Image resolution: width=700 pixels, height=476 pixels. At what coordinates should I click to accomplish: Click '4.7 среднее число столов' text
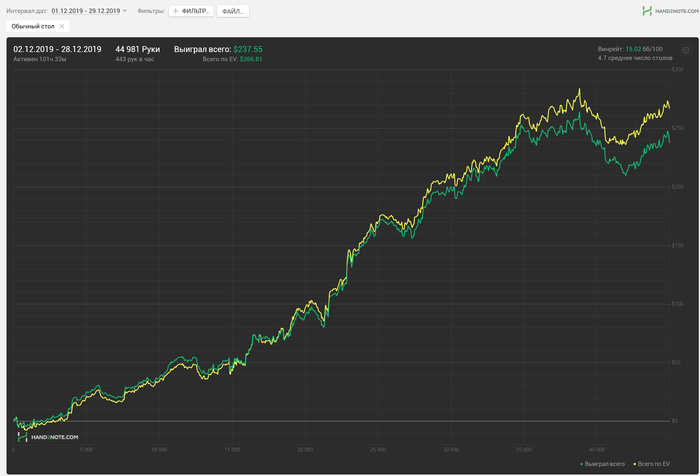(635, 58)
